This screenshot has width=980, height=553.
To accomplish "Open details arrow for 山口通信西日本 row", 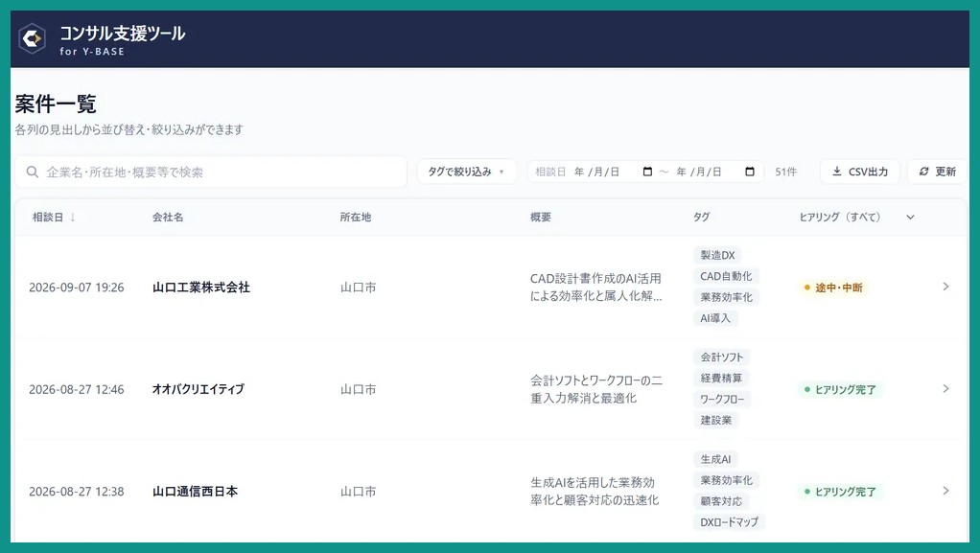I will (945, 491).
